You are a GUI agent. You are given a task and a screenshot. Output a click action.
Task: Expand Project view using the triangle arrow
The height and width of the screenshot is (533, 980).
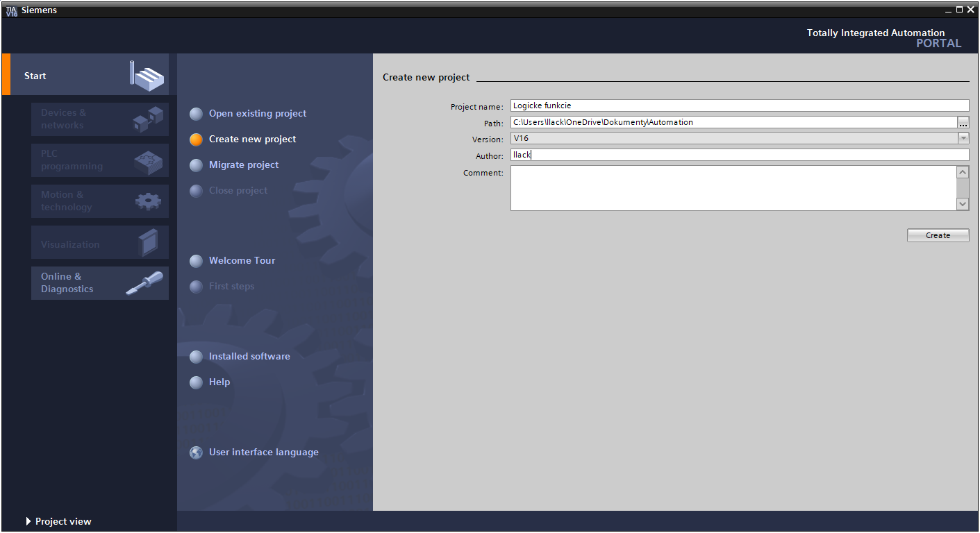tap(28, 521)
